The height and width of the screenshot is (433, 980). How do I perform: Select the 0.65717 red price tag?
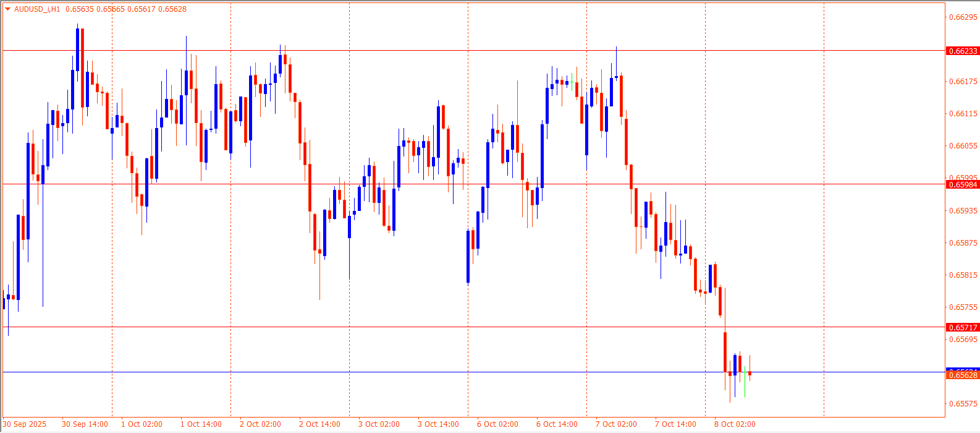tap(962, 327)
